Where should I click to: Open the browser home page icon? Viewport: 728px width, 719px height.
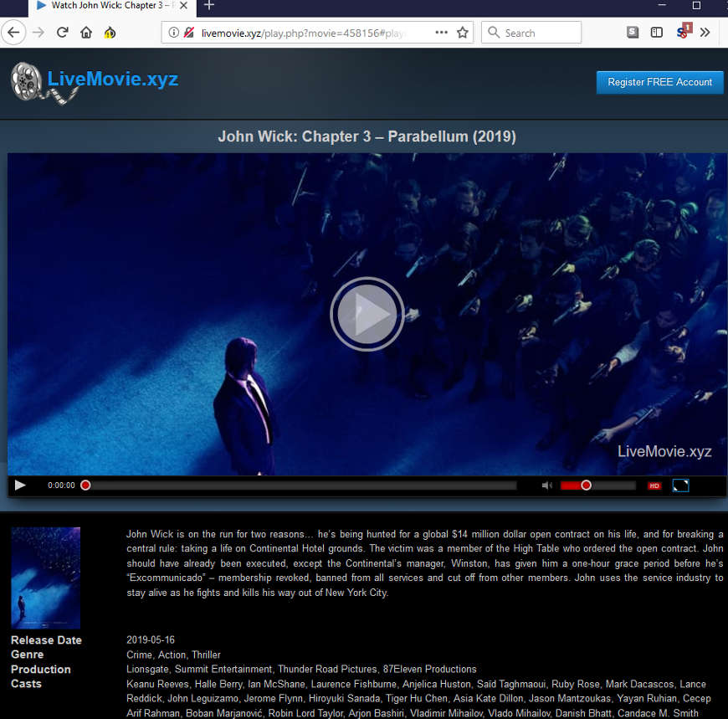(x=86, y=33)
